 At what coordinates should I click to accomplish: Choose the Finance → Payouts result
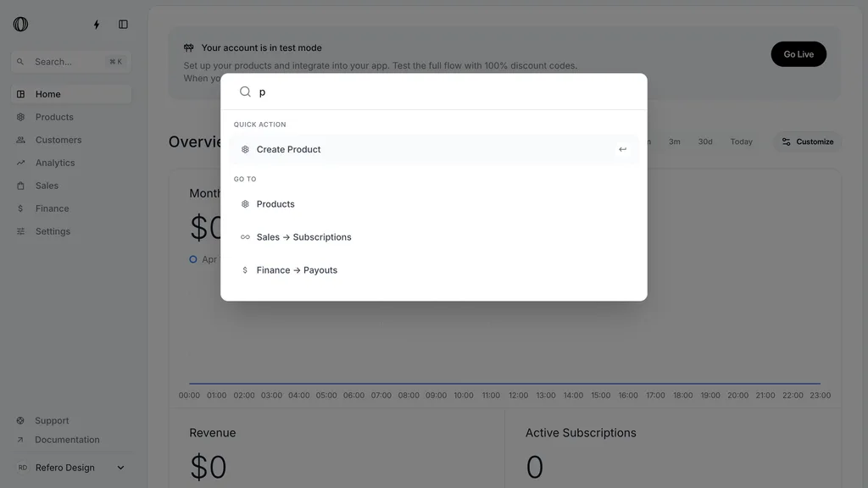pyautogui.click(x=434, y=270)
